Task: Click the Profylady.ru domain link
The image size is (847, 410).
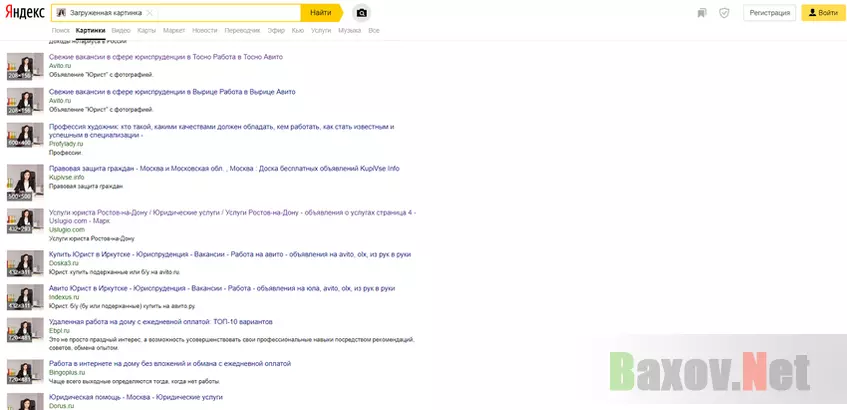Action: (x=66, y=144)
